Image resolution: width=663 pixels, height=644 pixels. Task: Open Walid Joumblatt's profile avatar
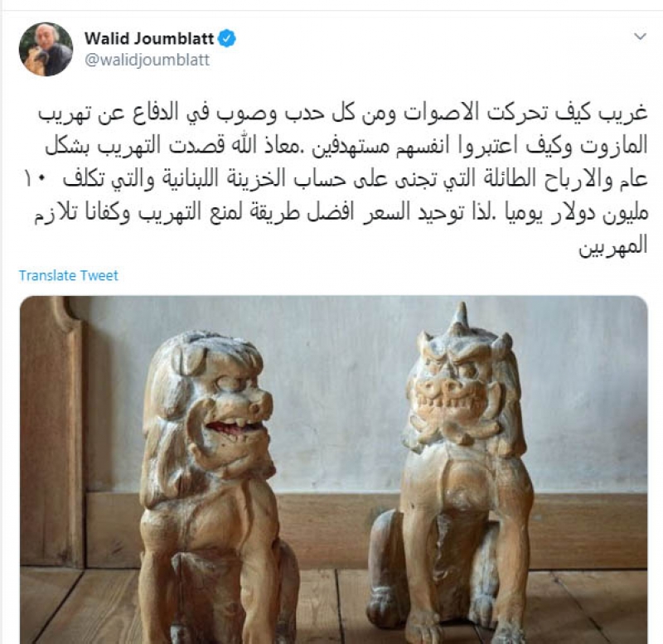[46, 49]
